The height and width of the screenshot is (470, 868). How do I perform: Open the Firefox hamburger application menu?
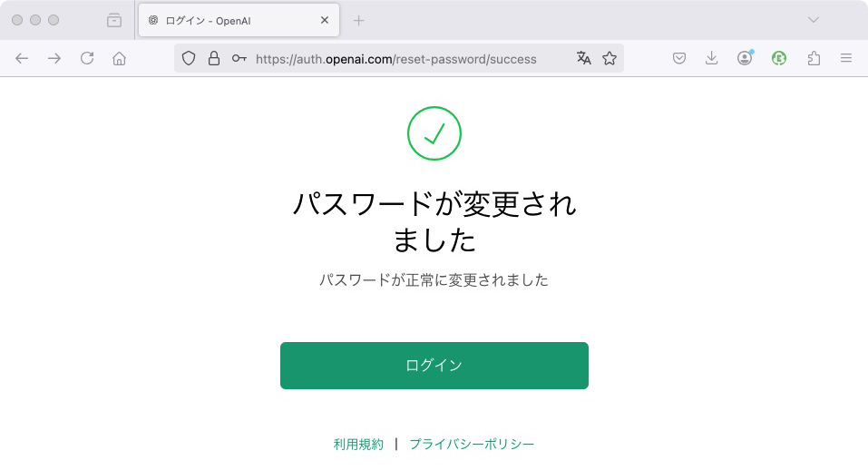[846, 58]
